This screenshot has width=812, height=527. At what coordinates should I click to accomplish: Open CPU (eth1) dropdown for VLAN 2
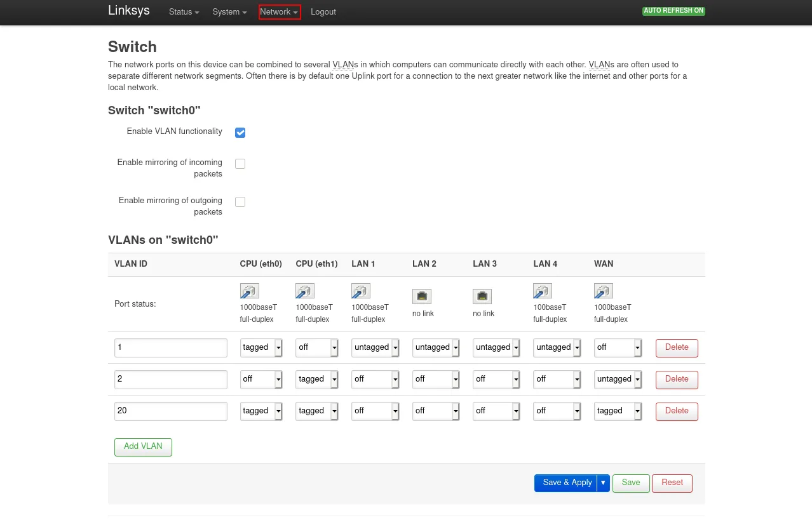(x=317, y=380)
